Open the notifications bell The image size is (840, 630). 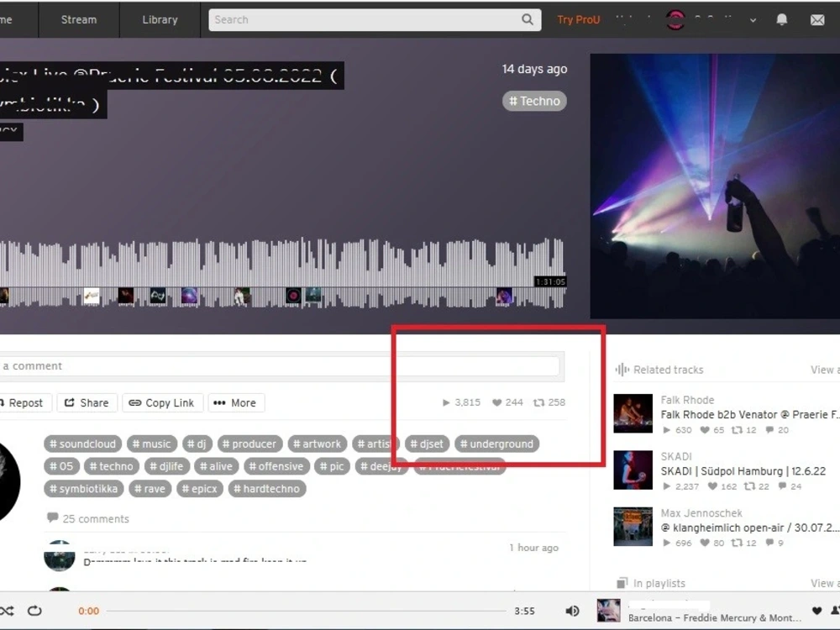point(781,20)
